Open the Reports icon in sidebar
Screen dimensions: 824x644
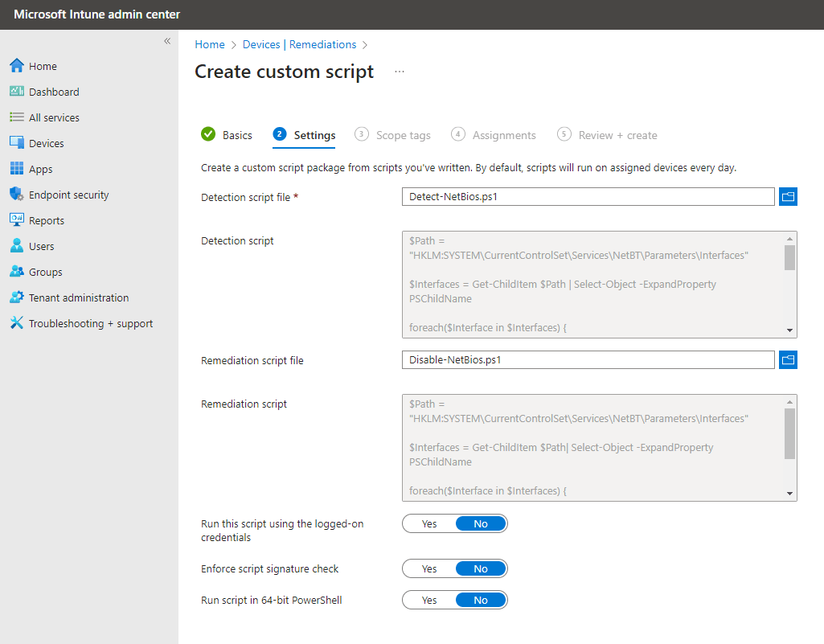17,219
